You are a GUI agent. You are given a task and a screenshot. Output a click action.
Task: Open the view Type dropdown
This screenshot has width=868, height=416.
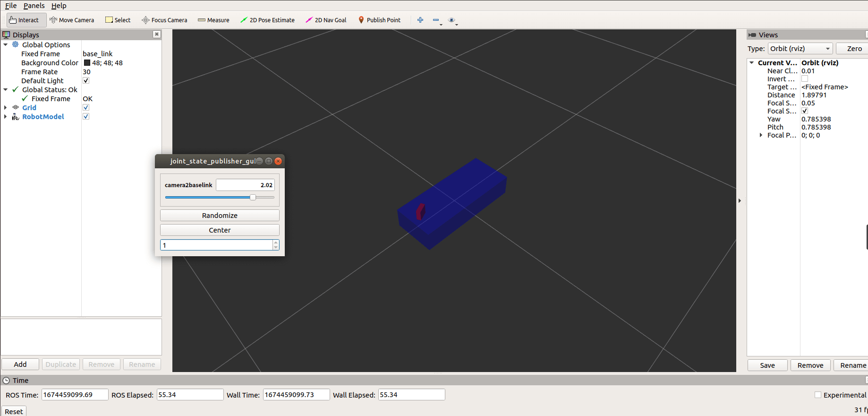[x=800, y=48]
